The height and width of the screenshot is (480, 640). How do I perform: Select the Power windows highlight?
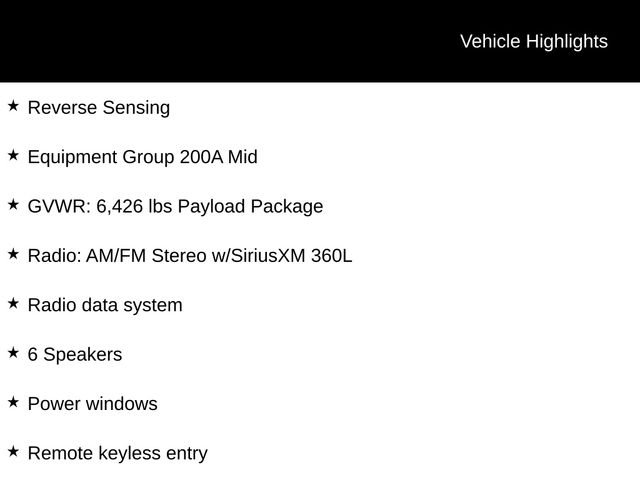coord(92,405)
